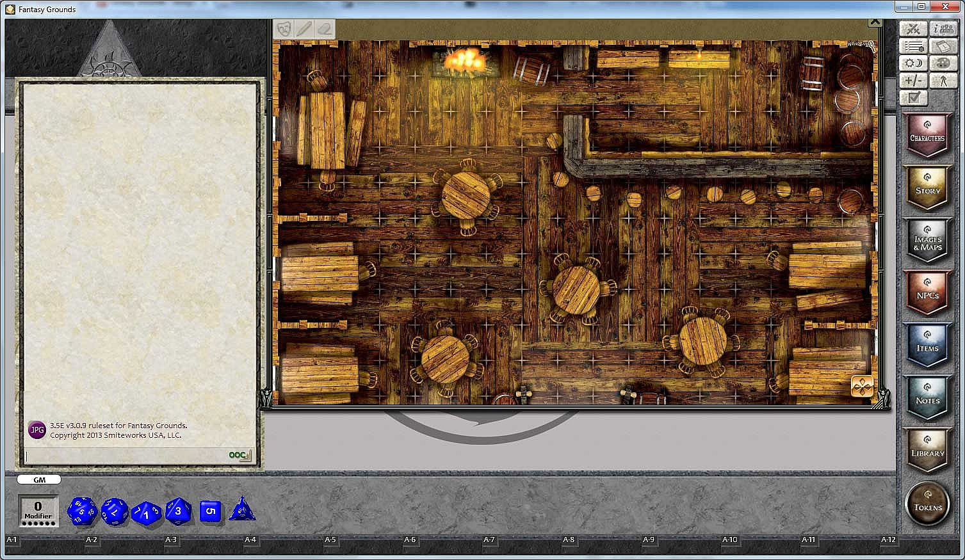Toggle the OOC chat mode button
Viewport: 965px width, 560px height.
239,455
